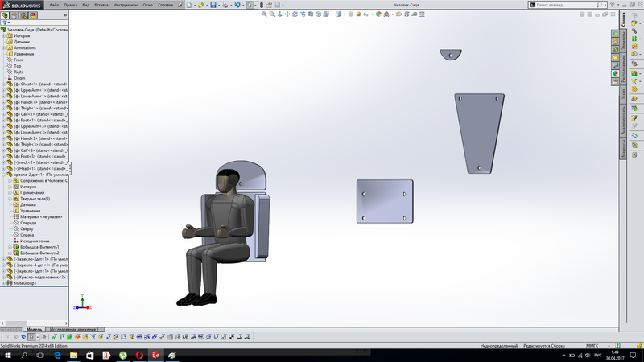Expand the Chest<1> component node
This screenshot has width=644, height=362.
point(4,84)
